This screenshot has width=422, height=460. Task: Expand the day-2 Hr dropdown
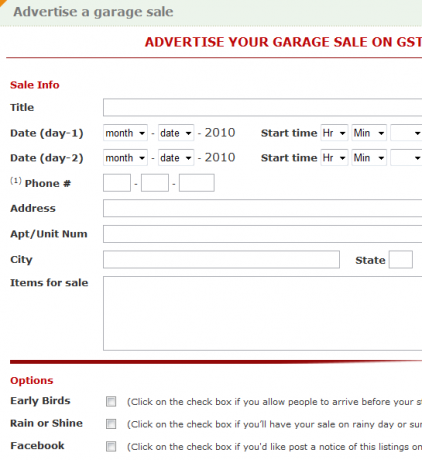pyautogui.click(x=334, y=157)
